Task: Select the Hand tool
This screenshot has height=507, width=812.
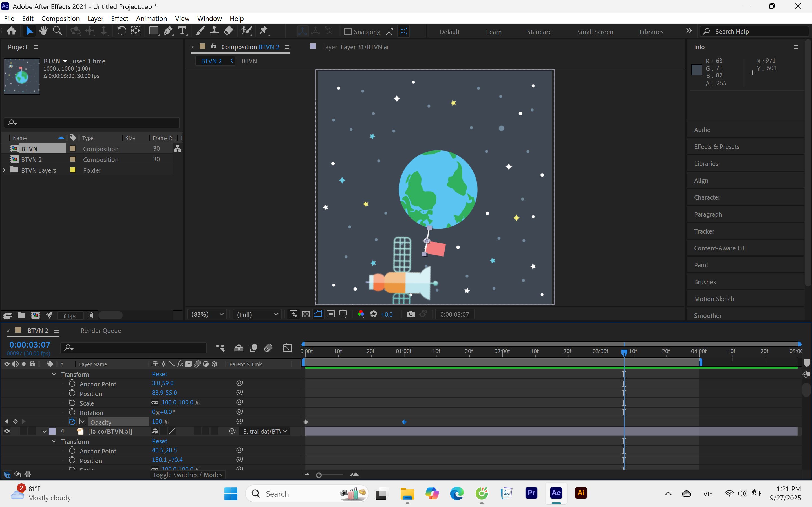Action: 43,31
